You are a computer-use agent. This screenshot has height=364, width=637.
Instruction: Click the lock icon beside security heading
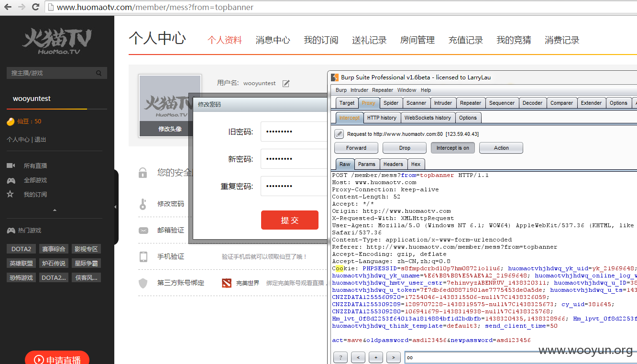(143, 173)
